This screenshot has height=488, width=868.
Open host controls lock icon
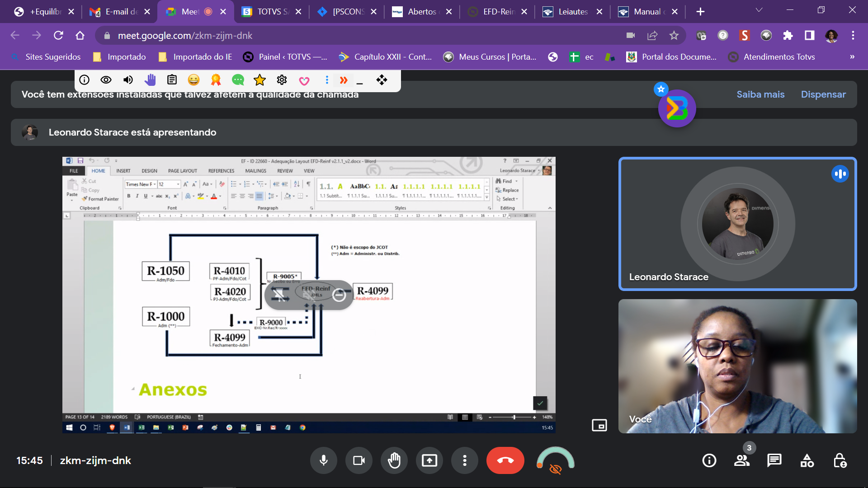tap(840, 460)
